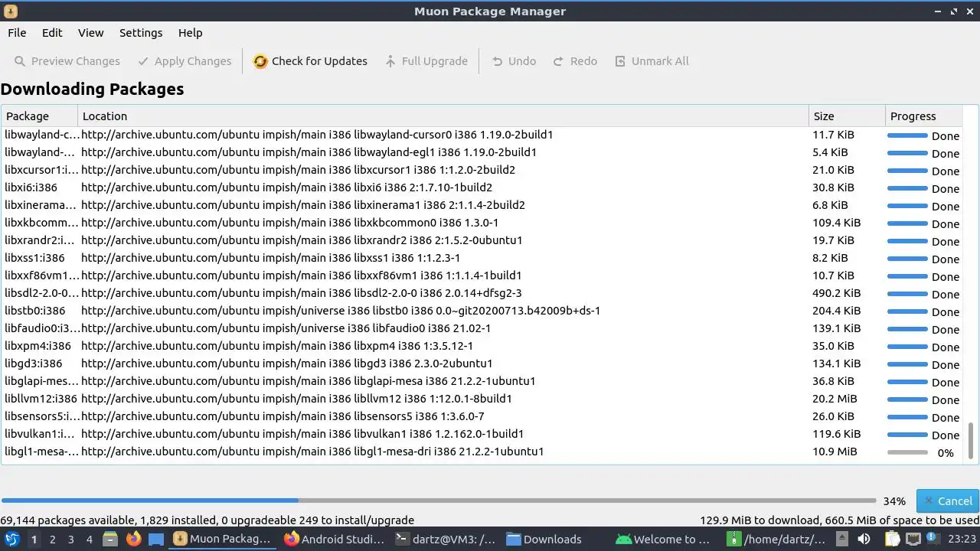
Task: Click the libfaudio0 location URL
Action: [286, 328]
